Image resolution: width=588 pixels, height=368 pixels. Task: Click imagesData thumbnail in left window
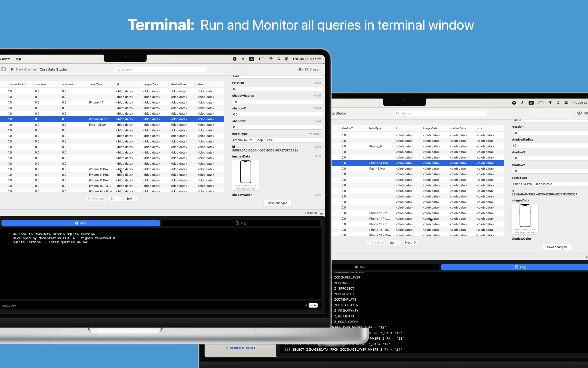(x=246, y=175)
